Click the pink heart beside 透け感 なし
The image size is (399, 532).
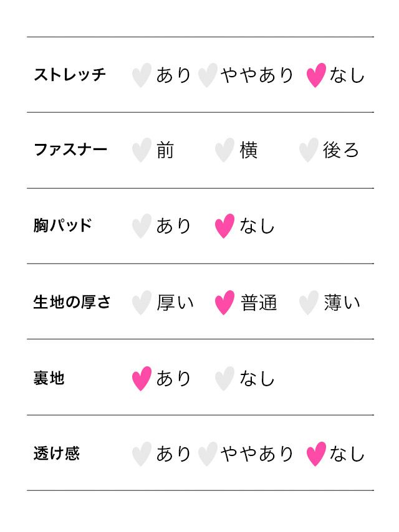click(316, 454)
